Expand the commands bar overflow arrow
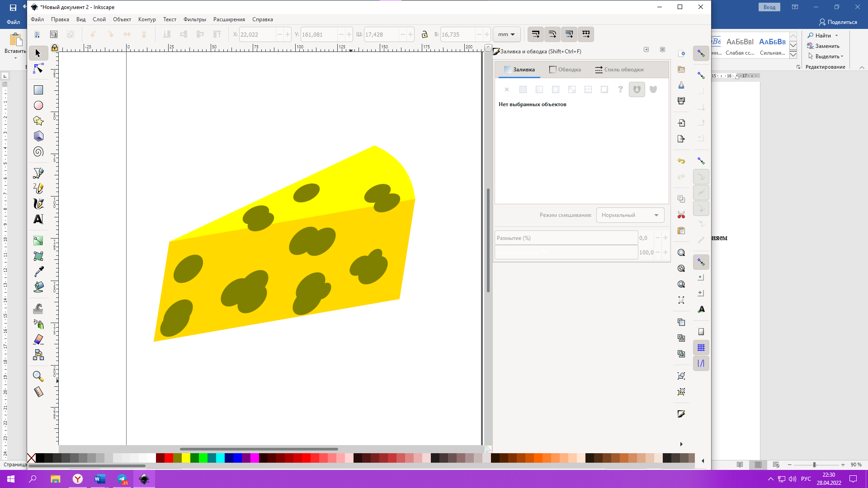 tap(681, 444)
